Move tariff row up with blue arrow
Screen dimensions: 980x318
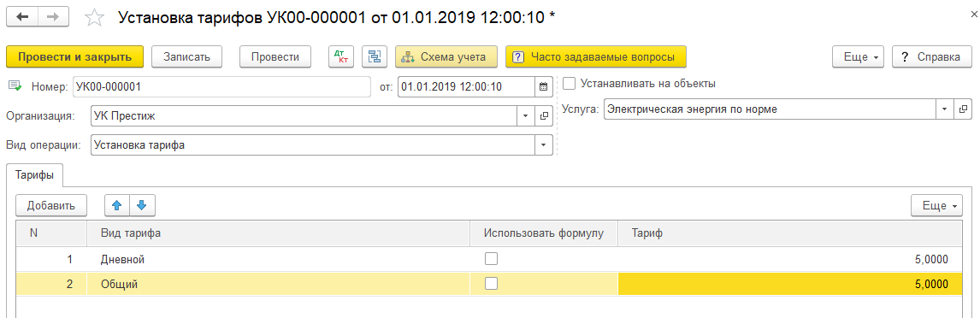(117, 204)
